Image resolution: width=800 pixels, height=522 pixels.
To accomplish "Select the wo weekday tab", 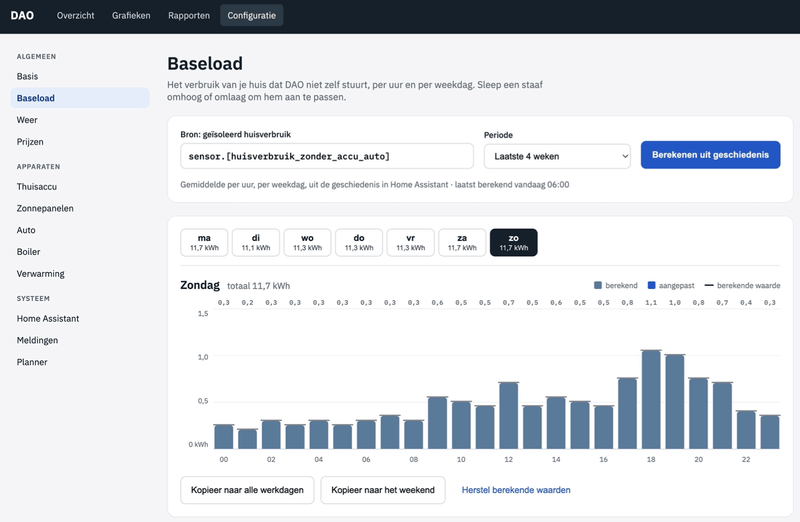I will point(308,242).
